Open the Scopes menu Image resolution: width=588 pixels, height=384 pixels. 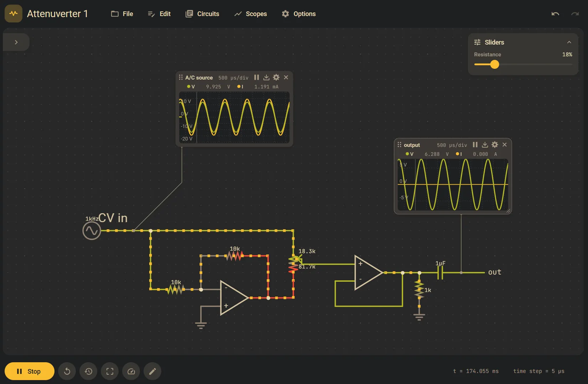[x=251, y=14]
